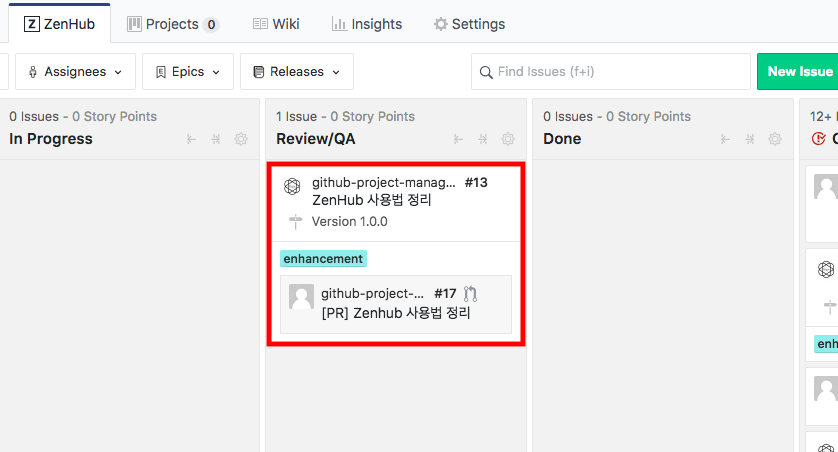This screenshot has height=452, width=838.
Task: Focus the Find Issues search field
Action: tap(611, 72)
